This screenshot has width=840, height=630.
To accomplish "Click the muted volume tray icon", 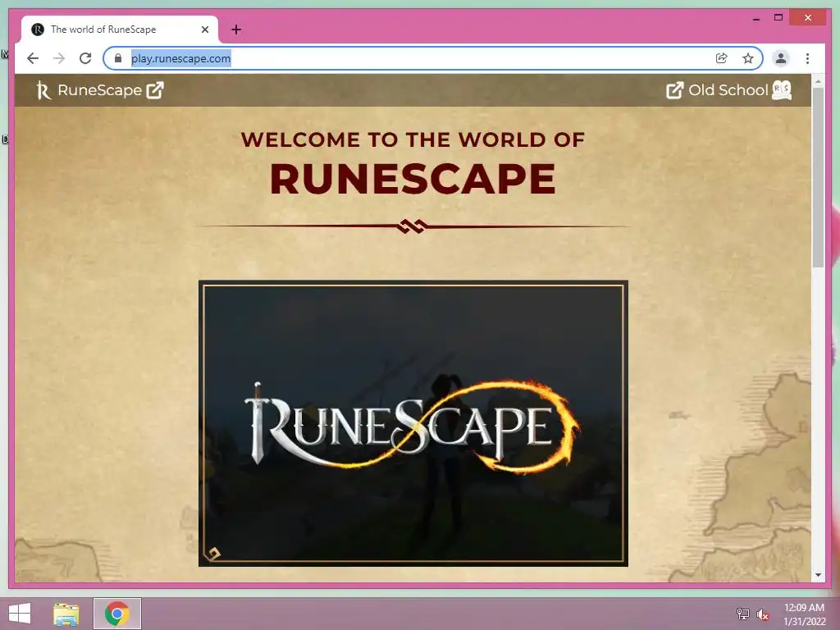I will [x=763, y=614].
